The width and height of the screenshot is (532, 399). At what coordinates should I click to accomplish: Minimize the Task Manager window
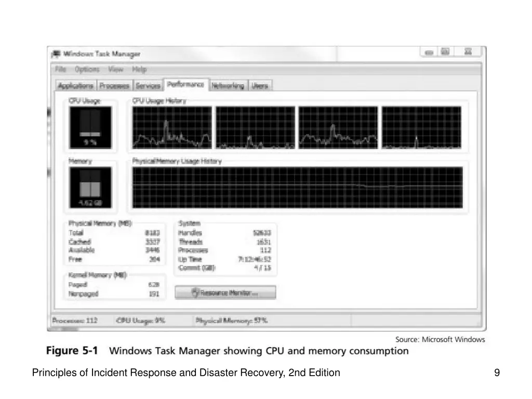click(x=429, y=52)
